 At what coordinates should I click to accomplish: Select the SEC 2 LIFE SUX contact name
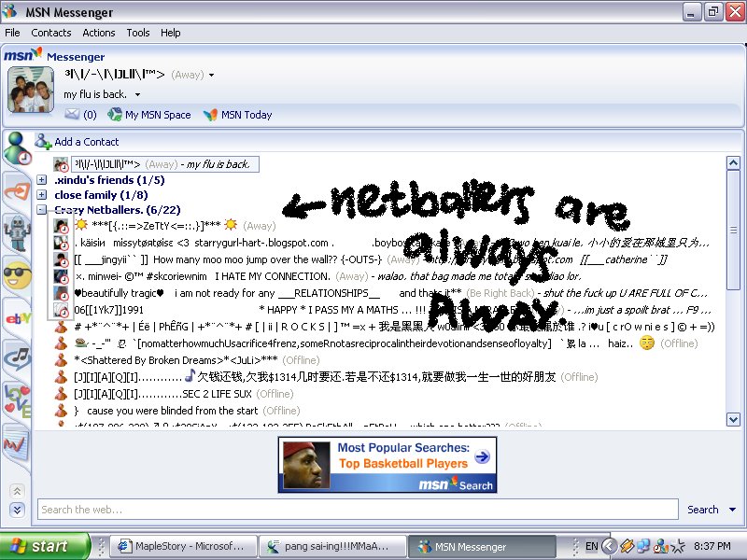162,394
